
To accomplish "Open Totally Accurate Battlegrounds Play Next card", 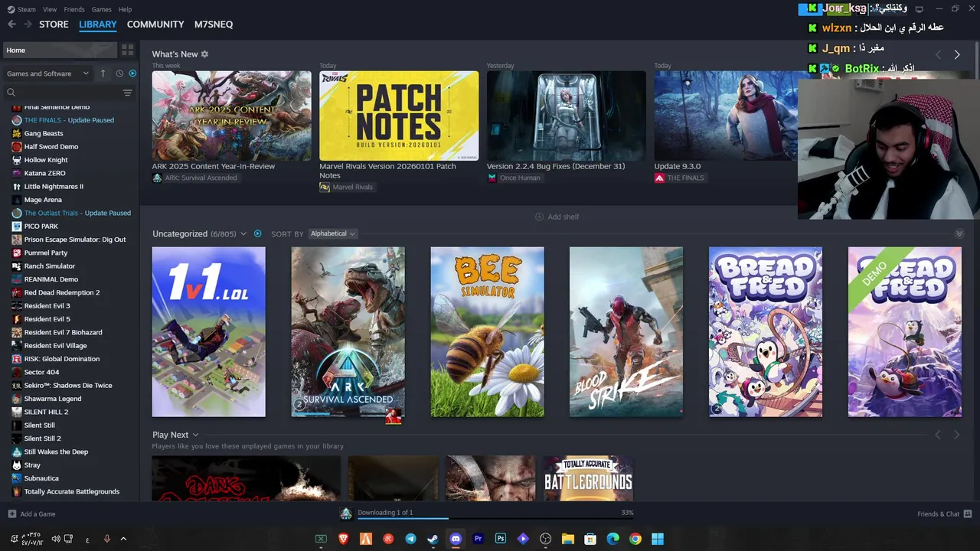I will (x=588, y=478).
